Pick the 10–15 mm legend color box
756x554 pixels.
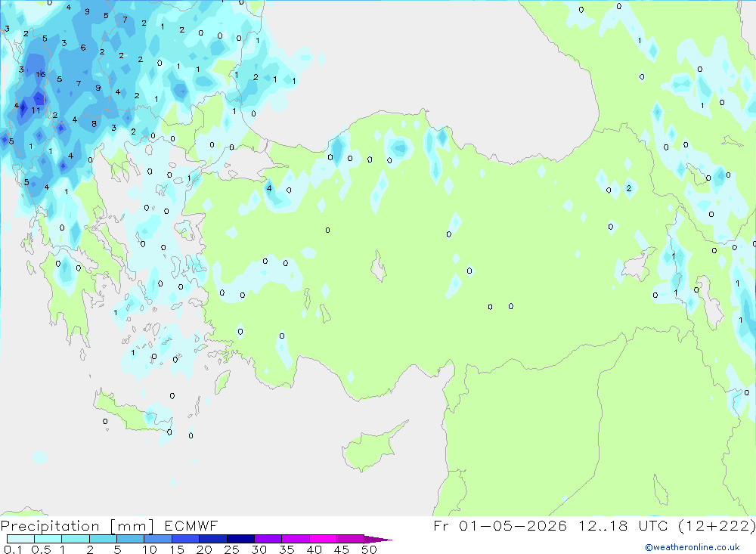pyautogui.click(x=158, y=539)
